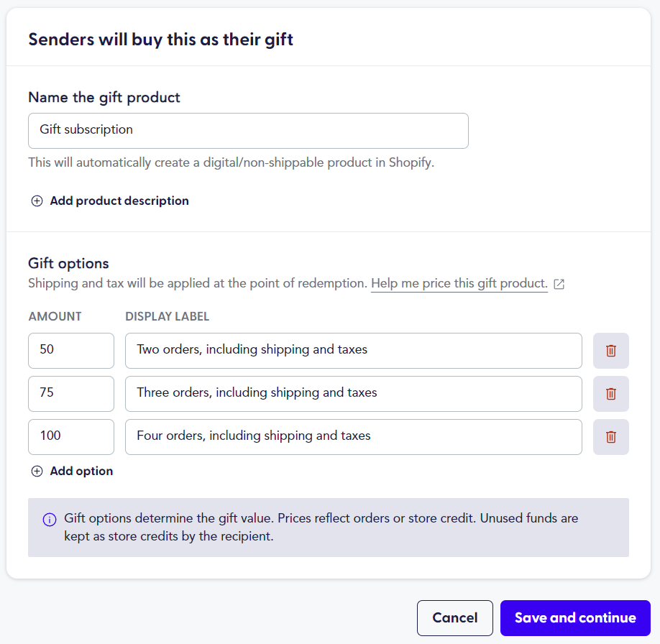Edit the amount field showing 75
The width and height of the screenshot is (660, 644).
tap(71, 394)
